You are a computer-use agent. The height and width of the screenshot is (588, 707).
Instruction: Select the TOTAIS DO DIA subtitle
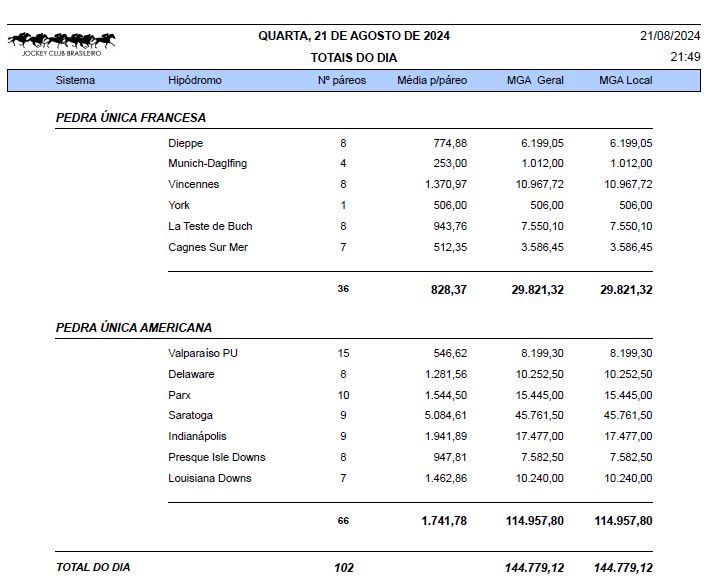coord(354,58)
